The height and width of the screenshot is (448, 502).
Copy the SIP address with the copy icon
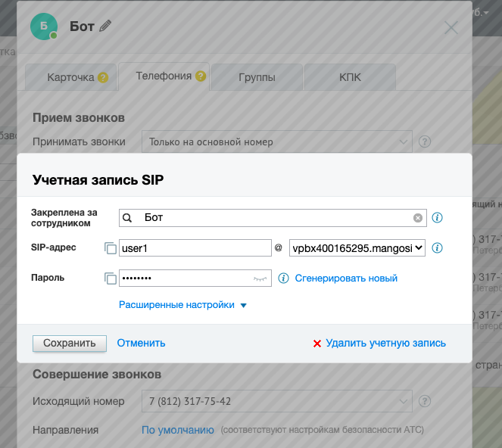click(x=111, y=248)
